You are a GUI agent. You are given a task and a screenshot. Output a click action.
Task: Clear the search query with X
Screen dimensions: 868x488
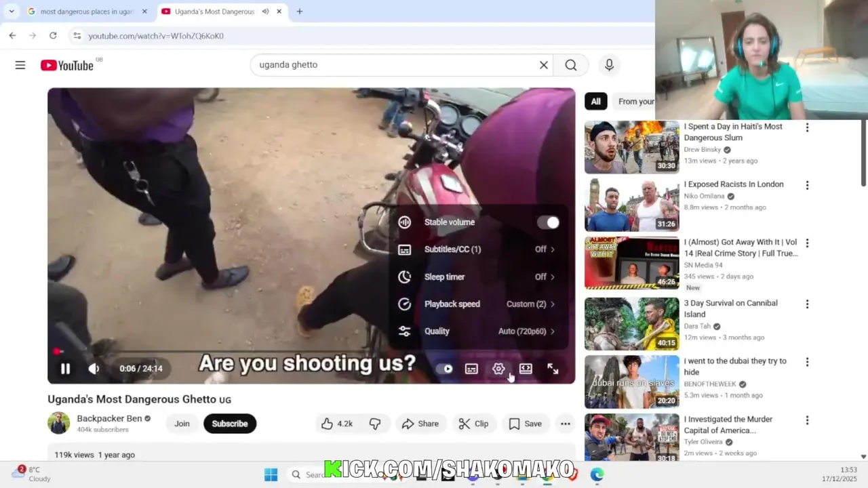[543, 65]
